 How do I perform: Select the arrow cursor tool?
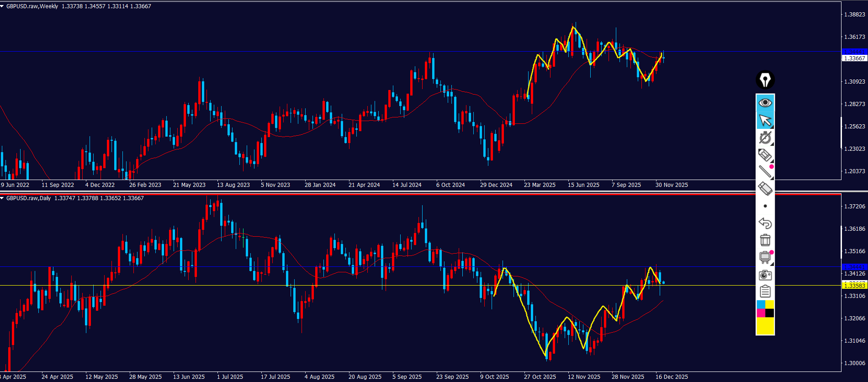pos(765,121)
